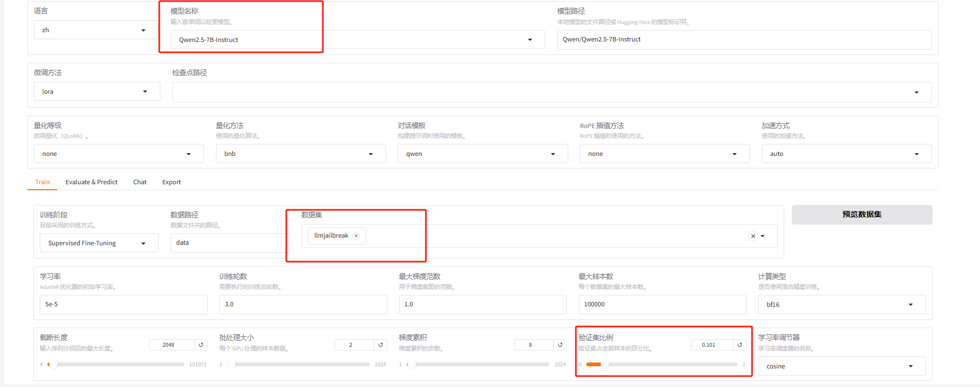The height and width of the screenshot is (387, 980).
Task: Expand the 学习率调节器 cosine dropdown
Action: 841,366
